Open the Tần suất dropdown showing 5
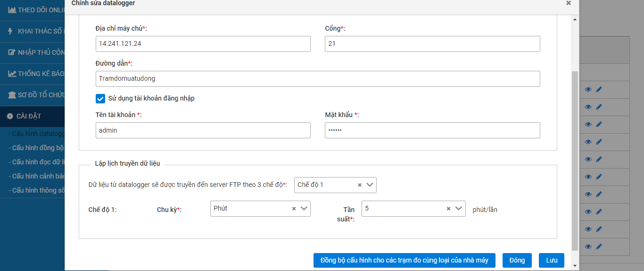The height and width of the screenshot is (271, 644). (459, 208)
